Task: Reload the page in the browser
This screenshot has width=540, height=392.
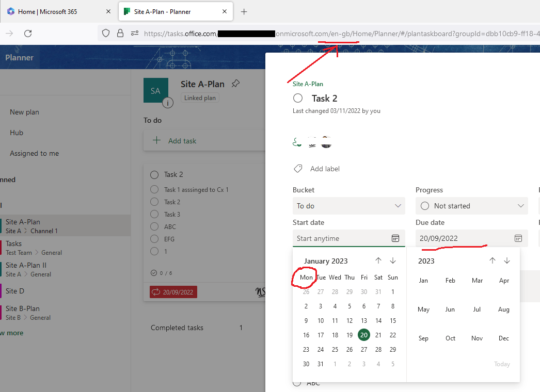Action: [28, 33]
